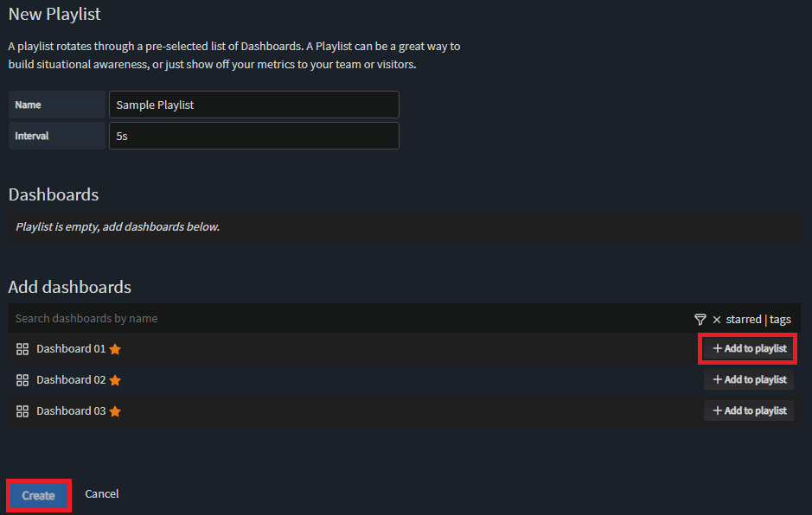Add Dashboard 01 to playlist
The image size is (812, 515).
pyautogui.click(x=749, y=349)
